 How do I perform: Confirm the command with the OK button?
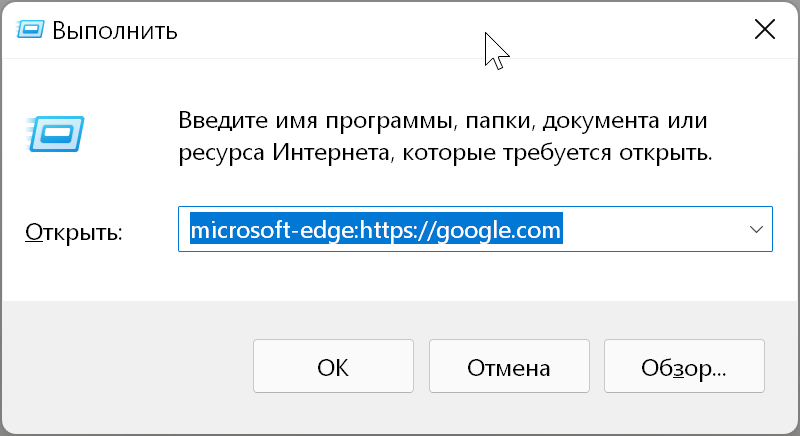[x=333, y=366]
